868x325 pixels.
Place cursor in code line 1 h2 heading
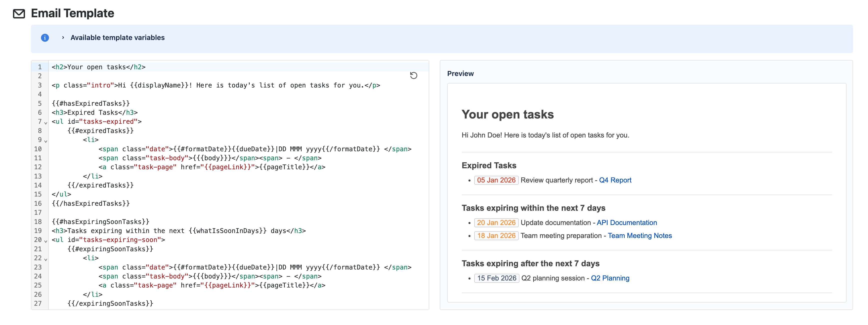tap(98, 67)
